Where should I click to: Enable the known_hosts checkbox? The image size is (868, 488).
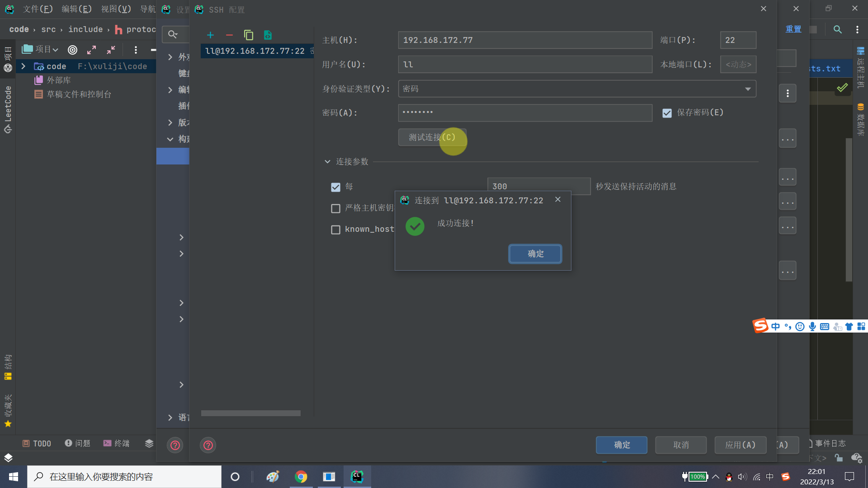(x=335, y=230)
